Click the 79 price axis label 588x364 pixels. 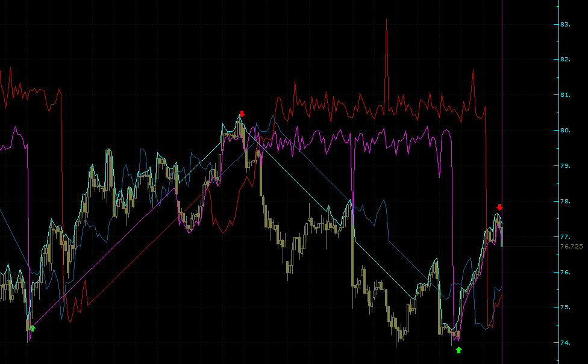565,166
